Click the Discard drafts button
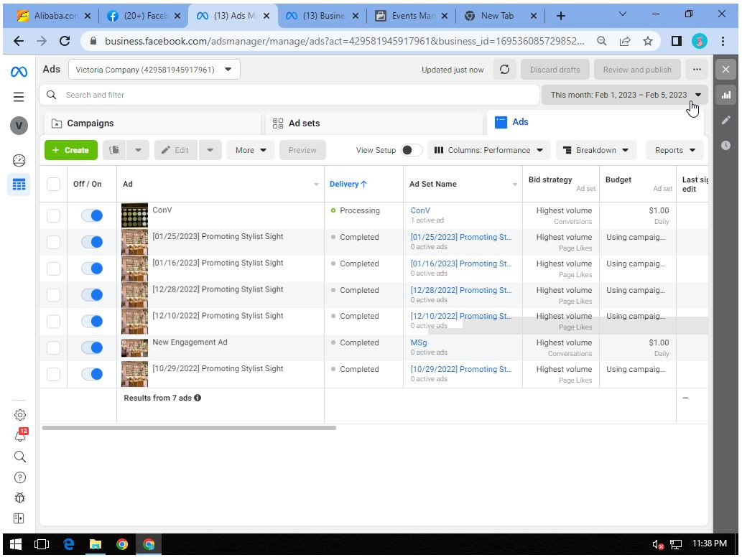The image size is (742, 560). click(555, 70)
